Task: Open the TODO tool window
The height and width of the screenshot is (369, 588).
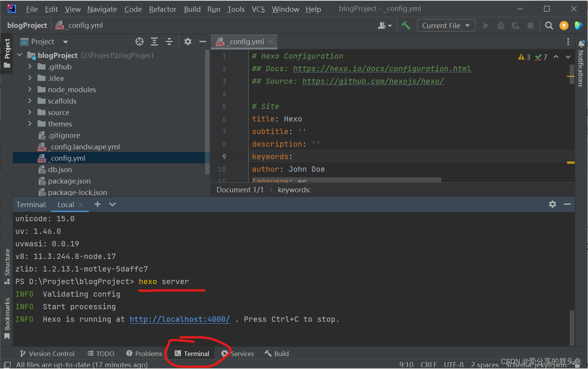Action: point(101,354)
